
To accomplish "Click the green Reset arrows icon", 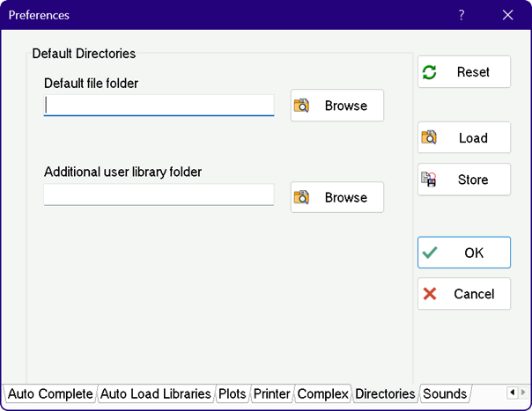I will [429, 72].
